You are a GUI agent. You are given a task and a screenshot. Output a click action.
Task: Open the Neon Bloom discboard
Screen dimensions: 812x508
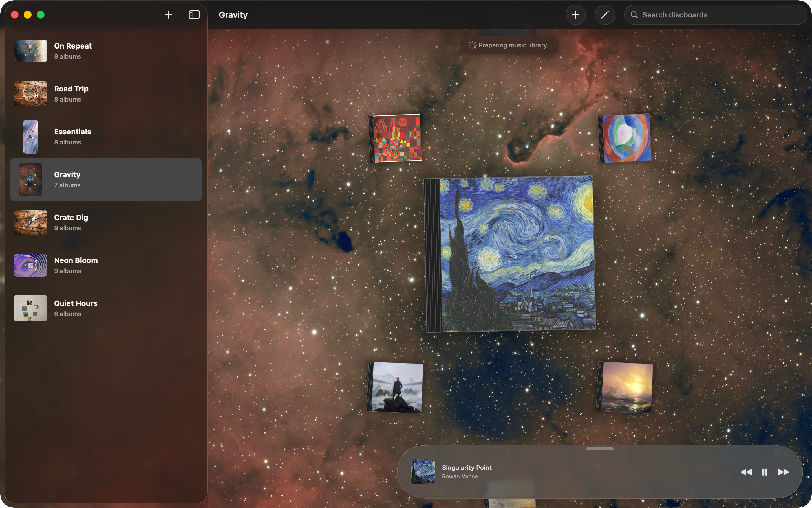[x=106, y=265]
